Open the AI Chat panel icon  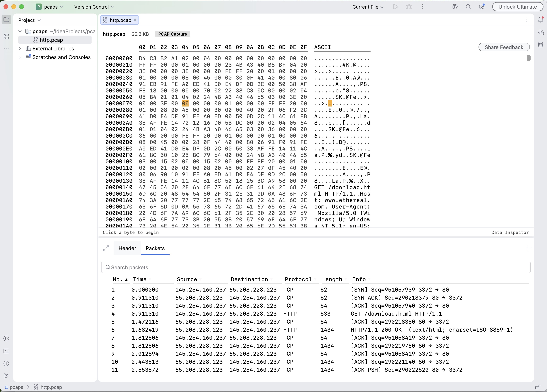[541, 32]
